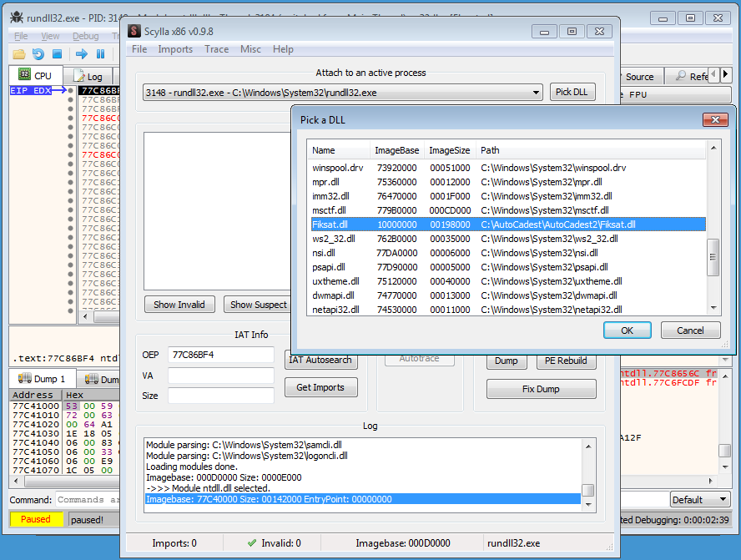The height and width of the screenshot is (560, 741).
Task: Click address 77C41000 in the dump panel
Action: click(x=36, y=406)
